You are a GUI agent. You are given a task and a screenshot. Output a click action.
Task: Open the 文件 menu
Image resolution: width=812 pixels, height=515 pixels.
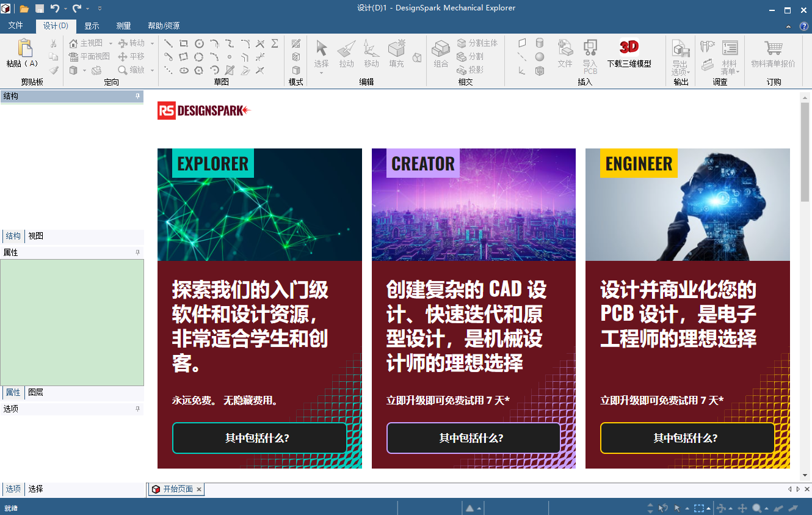coord(15,26)
